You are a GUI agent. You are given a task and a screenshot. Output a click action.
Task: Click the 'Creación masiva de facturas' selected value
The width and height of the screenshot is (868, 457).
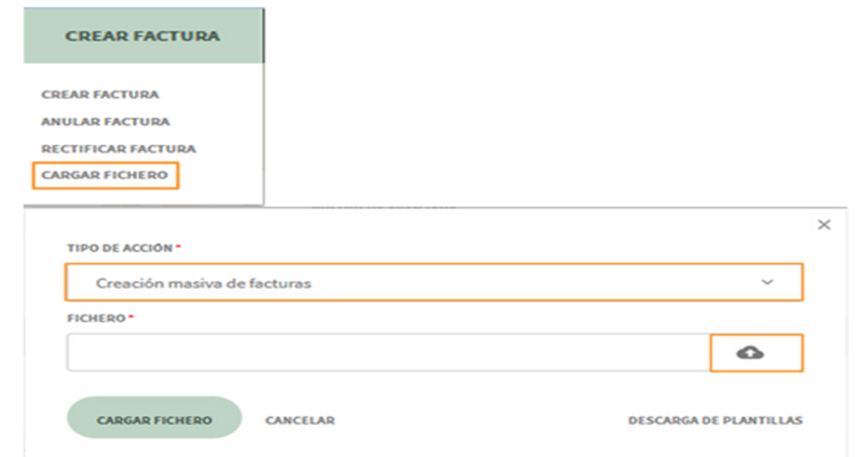coord(203,284)
